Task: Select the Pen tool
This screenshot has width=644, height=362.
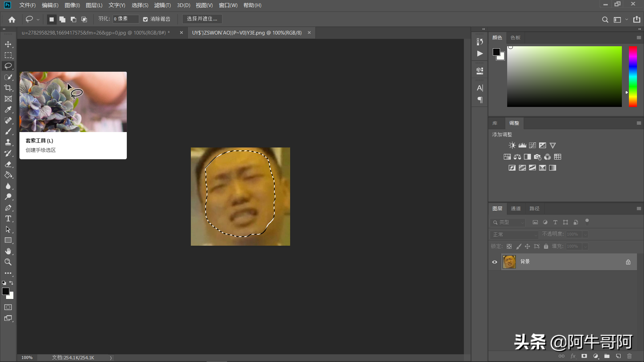Action: [x=8, y=208]
